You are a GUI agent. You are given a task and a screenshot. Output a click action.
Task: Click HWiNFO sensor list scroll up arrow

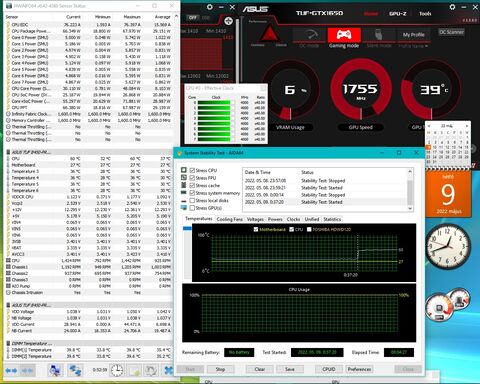[x=176, y=16]
